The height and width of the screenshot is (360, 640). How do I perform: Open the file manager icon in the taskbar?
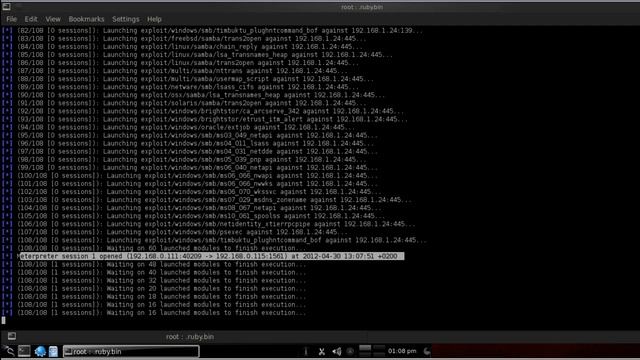(53, 351)
